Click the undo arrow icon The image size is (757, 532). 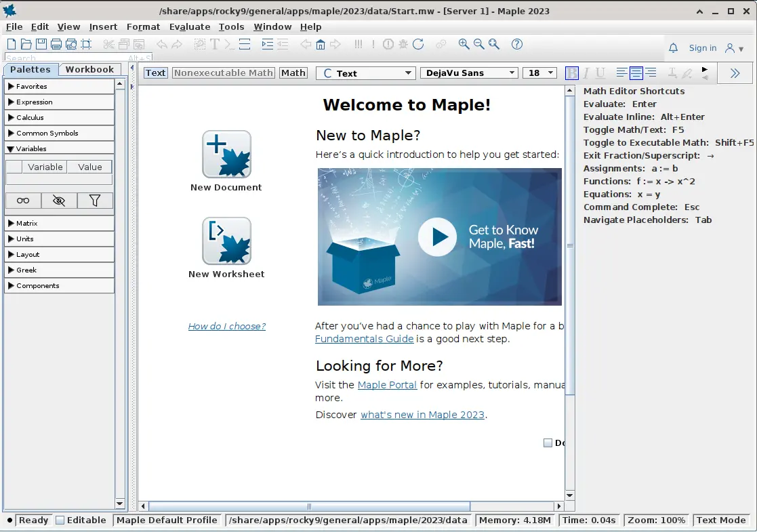[162, 45]
